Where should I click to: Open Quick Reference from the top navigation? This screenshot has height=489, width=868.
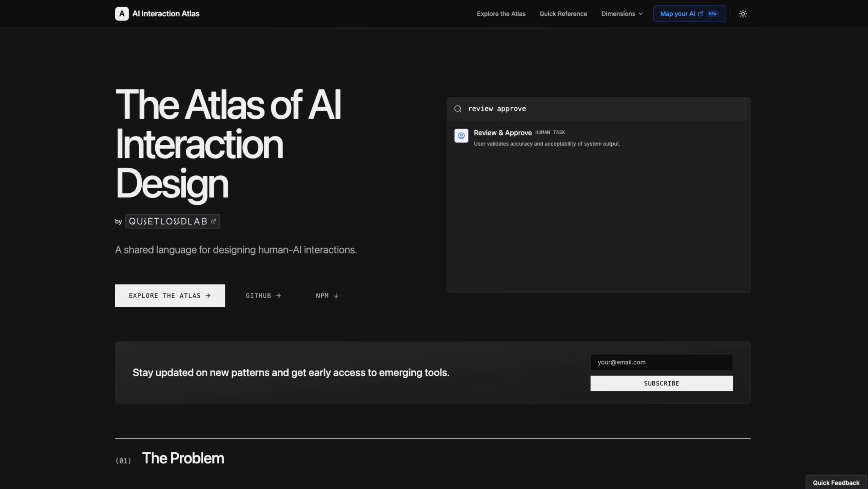563,14
